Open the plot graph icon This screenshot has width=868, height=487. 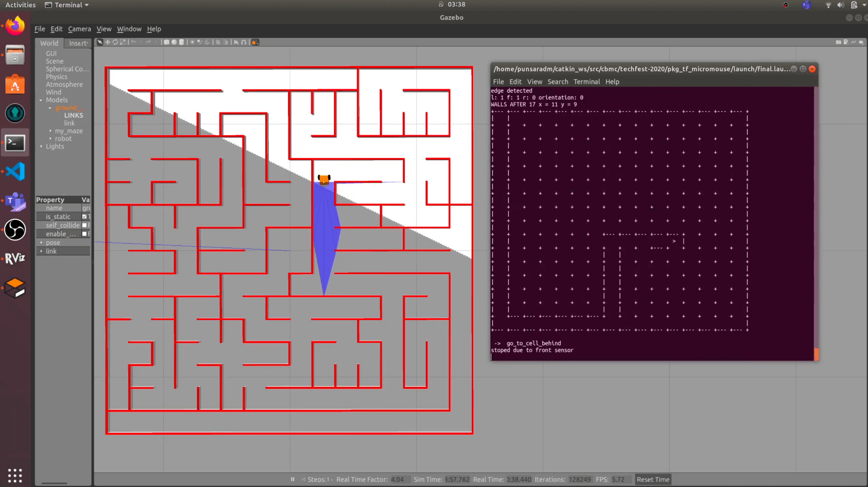click(853, 42)
